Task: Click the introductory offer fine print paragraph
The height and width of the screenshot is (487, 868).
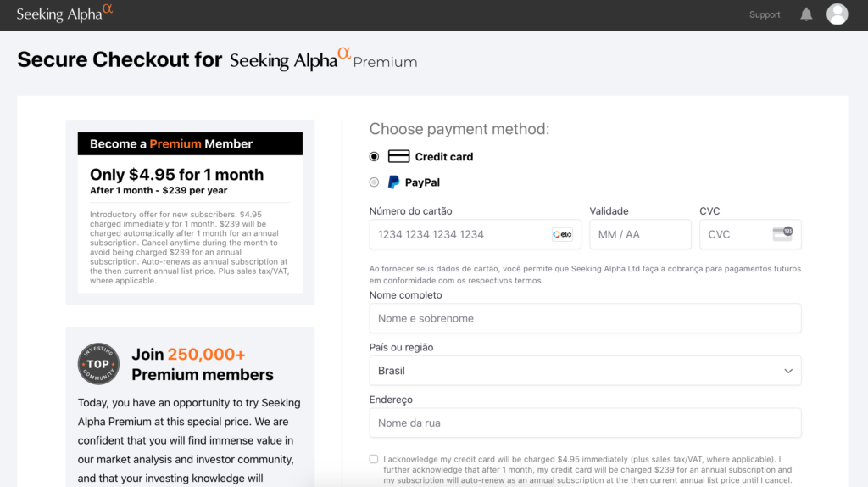Action: 190,247
